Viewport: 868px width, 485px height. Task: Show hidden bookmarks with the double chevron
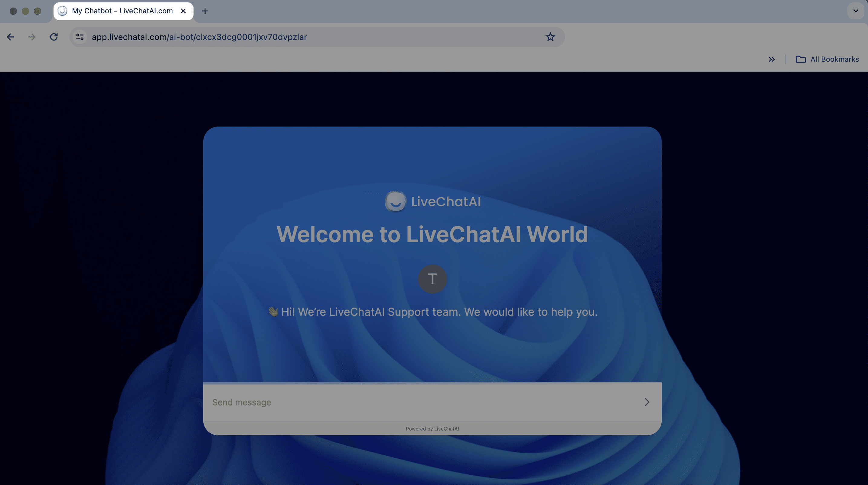[772, 59]
